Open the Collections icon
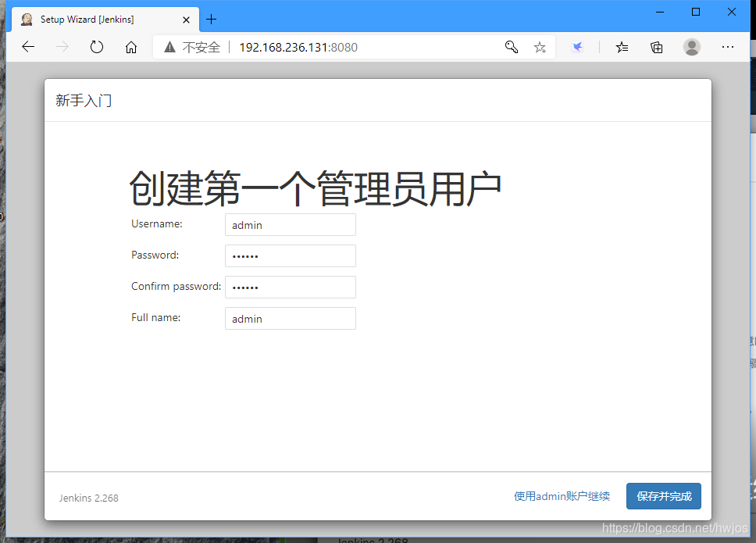 (x=656, y=47)
